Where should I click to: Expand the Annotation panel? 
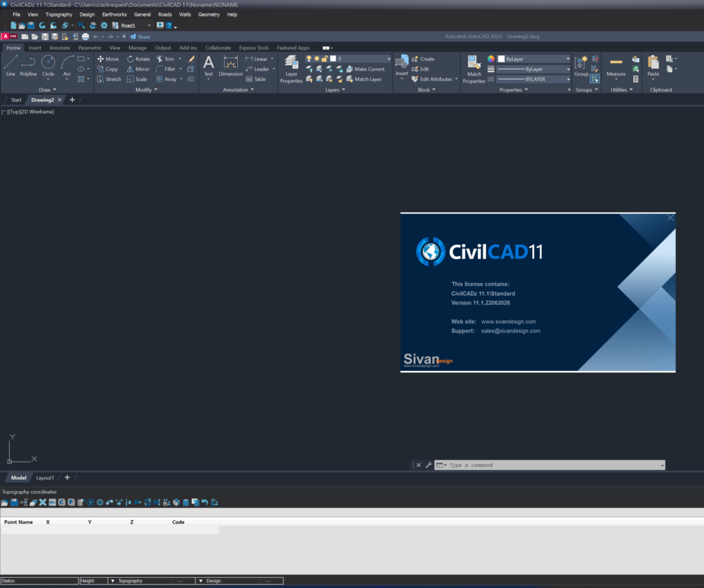239,90
